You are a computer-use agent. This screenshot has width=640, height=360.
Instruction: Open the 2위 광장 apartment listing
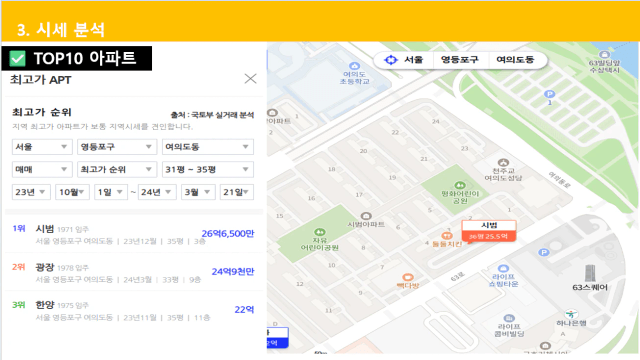[x=133, y=273]
